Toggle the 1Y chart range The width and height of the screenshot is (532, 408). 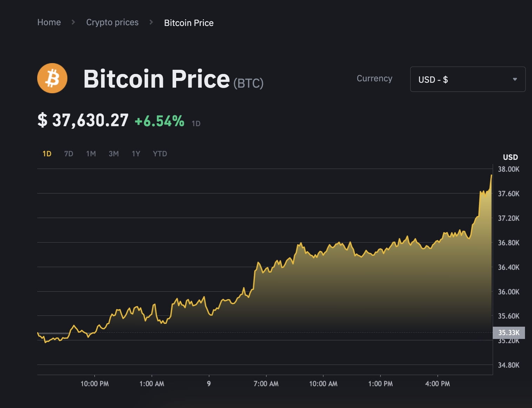[x=136, y=154]
